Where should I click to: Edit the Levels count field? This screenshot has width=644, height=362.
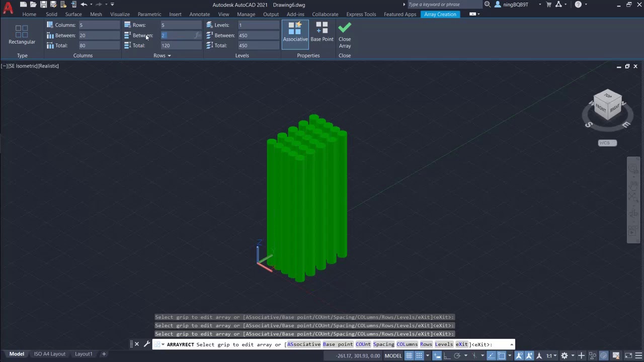(x=258, y=25)
